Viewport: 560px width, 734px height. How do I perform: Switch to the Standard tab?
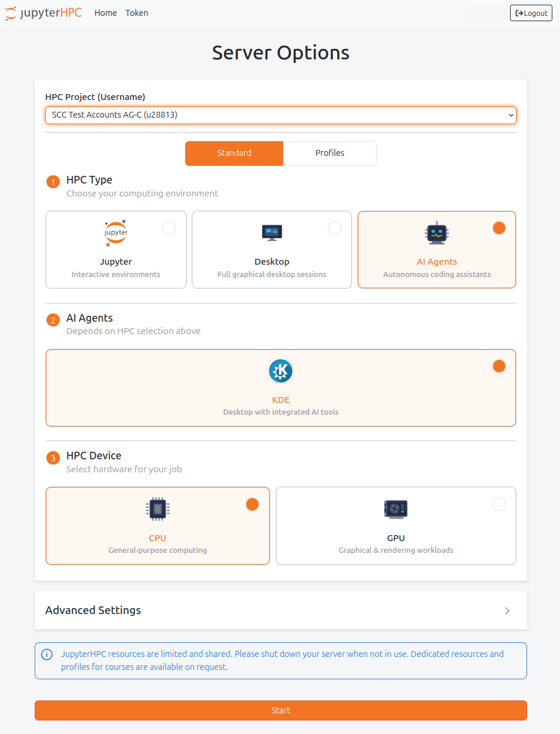(234, 154)
